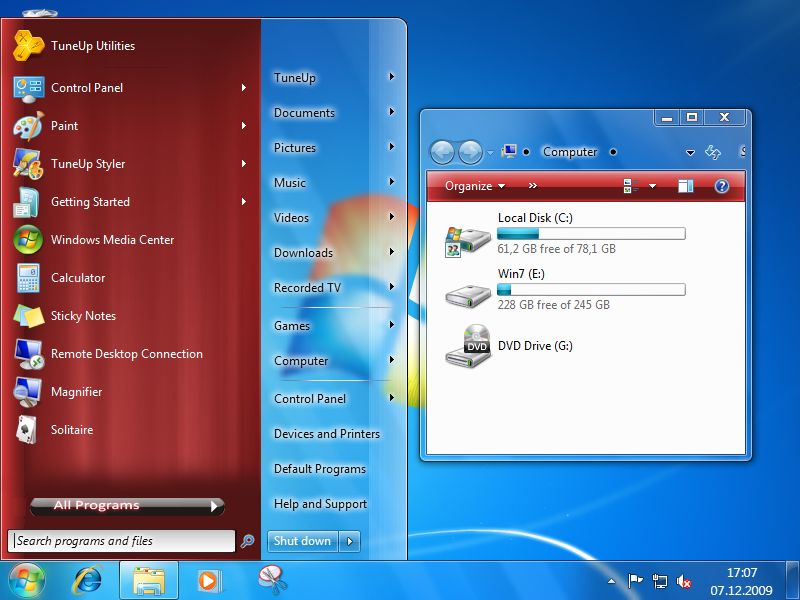Screen dimensions: 800x600
Task: Click Internet Explorer icon on taskbar
Action: (88, 579)
